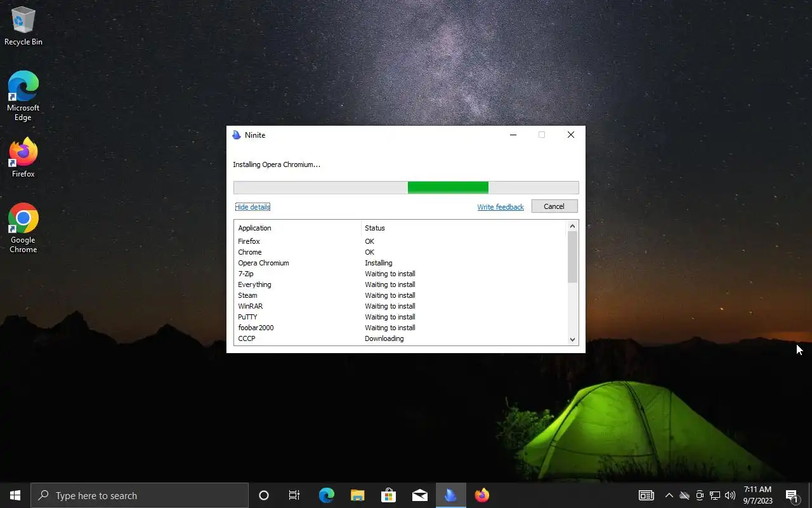
Task: Open Microsoft Store from the taskbar
Action: [x=388, y=495]
